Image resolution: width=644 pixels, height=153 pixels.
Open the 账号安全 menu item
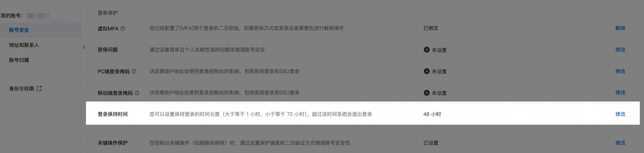point(40,30)
